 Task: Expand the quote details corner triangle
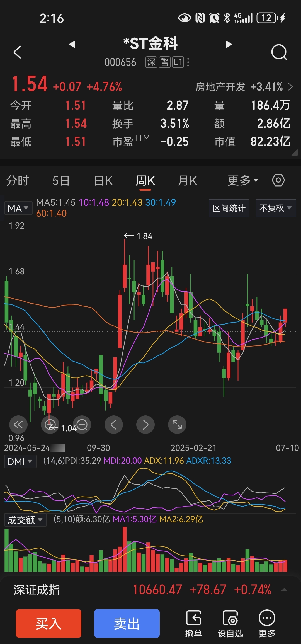[x=295, y=152]
